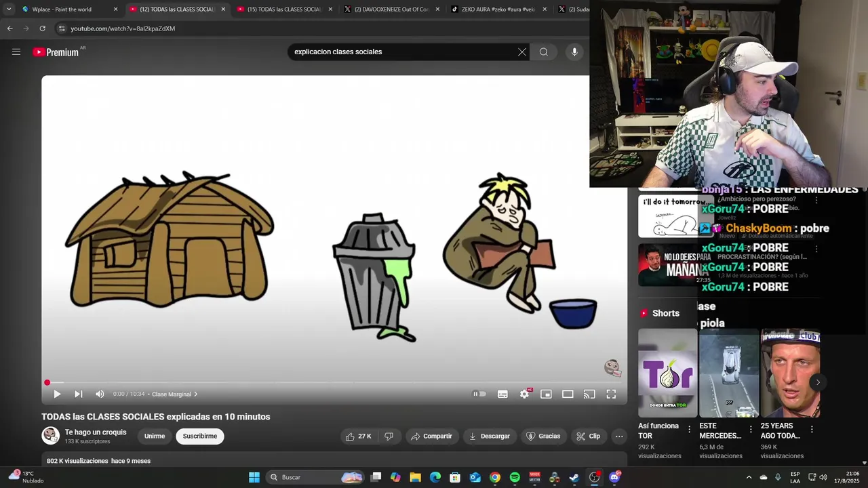Play the video

pos(57,394)
